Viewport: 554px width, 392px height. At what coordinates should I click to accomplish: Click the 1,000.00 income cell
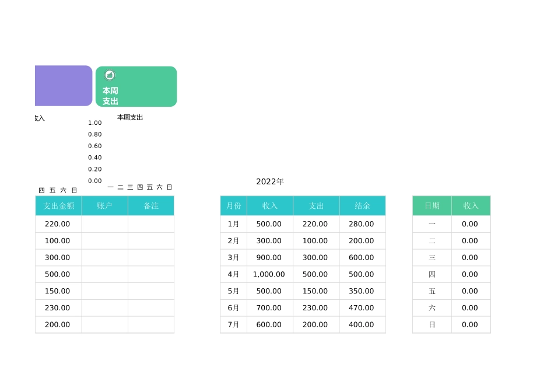(269, 274)
